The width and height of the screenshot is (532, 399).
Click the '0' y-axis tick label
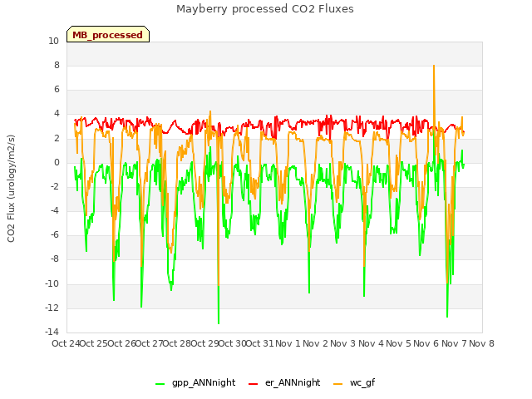57,163
